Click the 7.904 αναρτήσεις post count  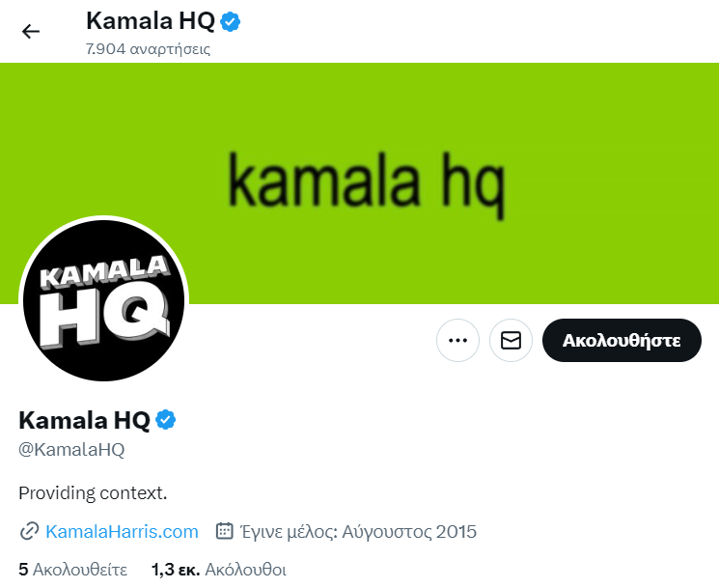tap(148, 48)
